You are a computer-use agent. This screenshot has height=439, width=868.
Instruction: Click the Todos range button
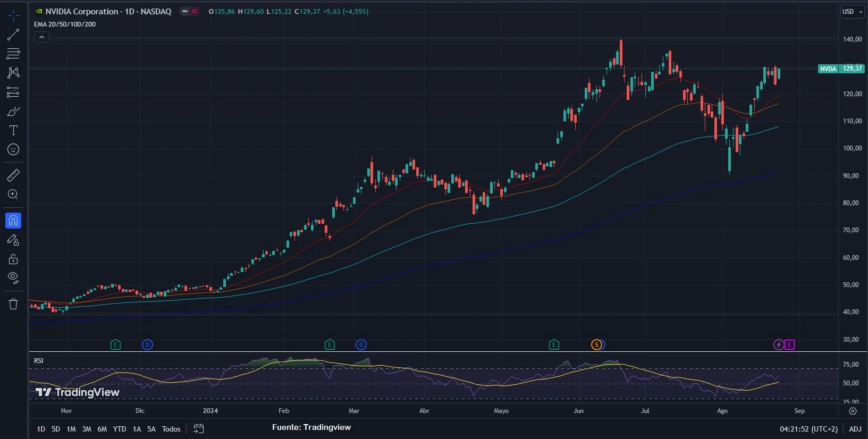pos(171,429)
